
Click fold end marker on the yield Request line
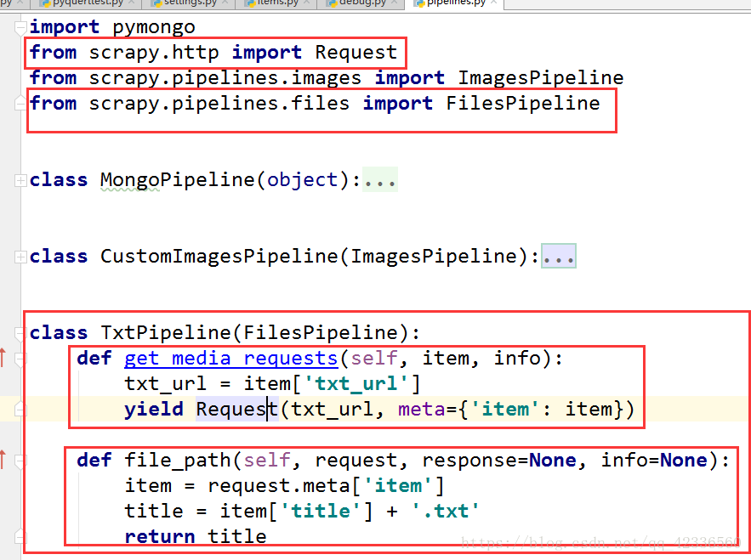pos(20,409)
